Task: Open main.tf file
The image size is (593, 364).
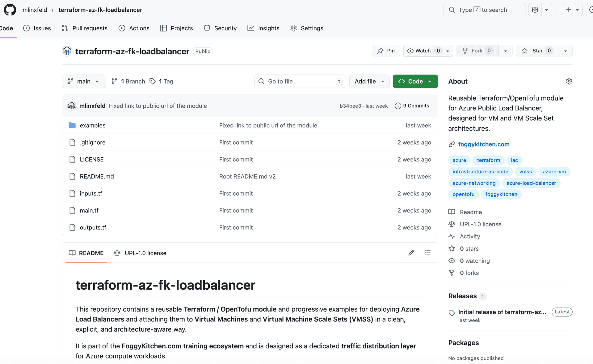Action: click(x=89, y=210)
